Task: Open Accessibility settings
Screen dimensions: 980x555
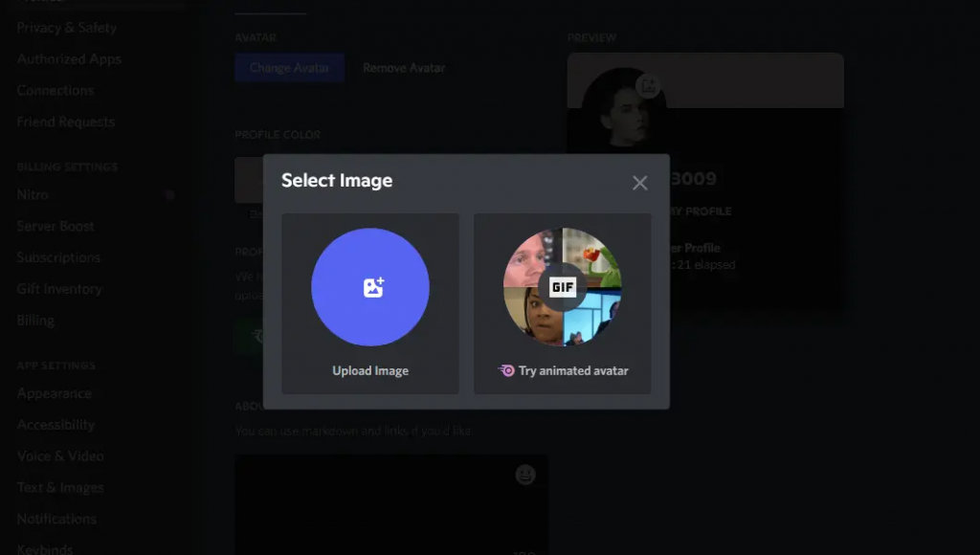Action: point(56,424)
